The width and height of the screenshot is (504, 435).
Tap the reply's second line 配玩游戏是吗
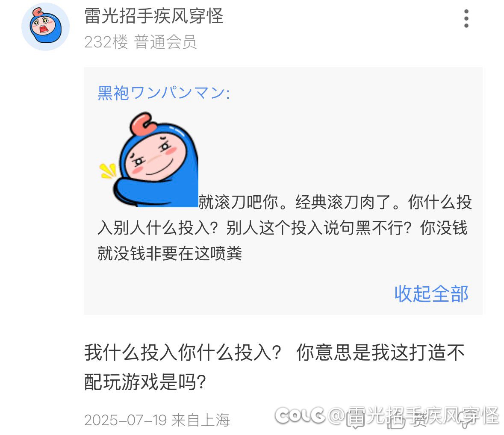[x=145, y=382]
